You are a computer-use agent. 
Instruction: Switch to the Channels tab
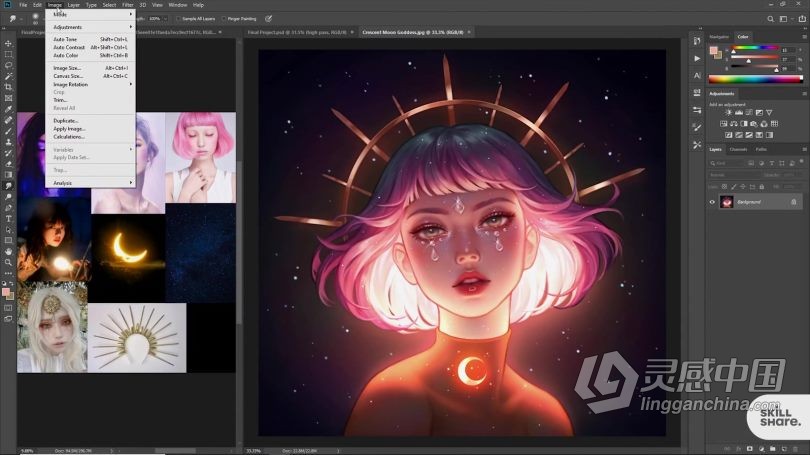(738, 150)
